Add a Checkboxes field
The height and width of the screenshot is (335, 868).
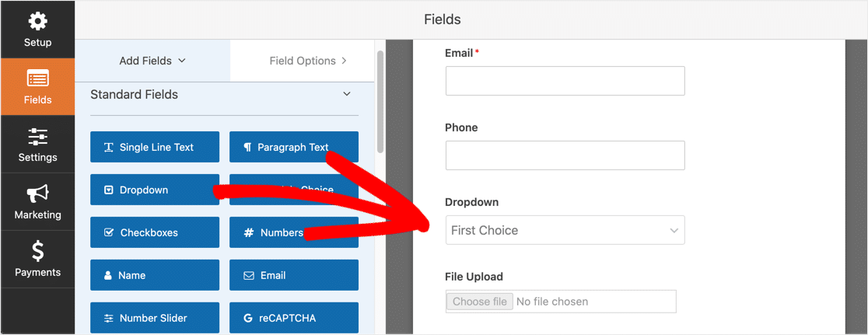[x=155, y=232]
